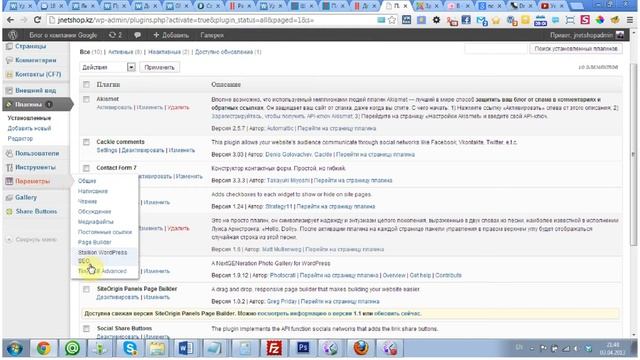Open Пользователи sidebar menu

coord(37,153)
